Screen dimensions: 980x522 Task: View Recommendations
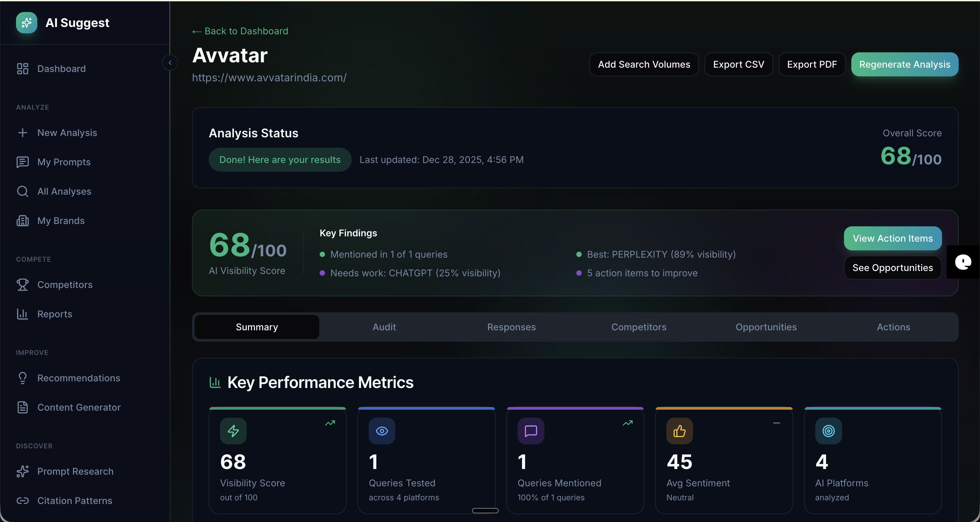(78, 378)
